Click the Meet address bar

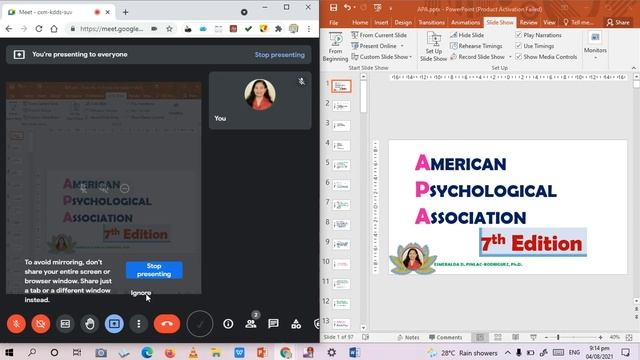(111, 29)
